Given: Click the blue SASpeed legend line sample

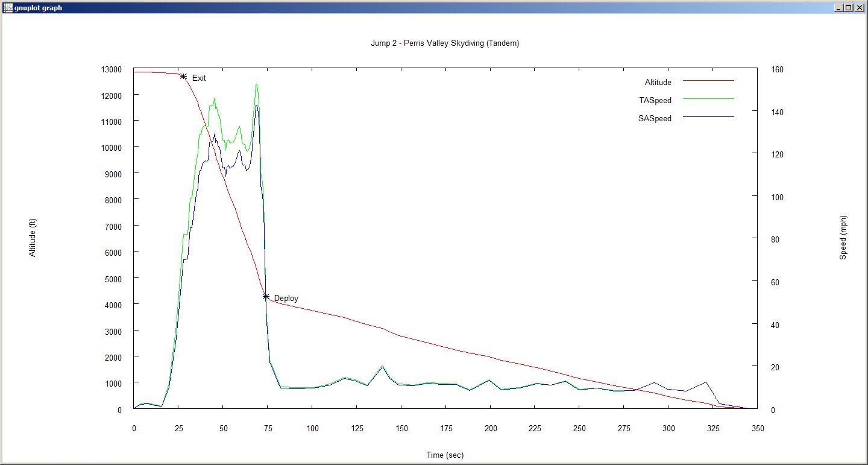Looking at the screenshot, I should pos(708,116).
